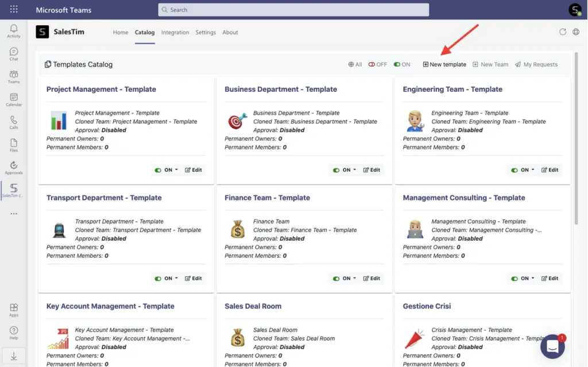
Task: Click the SalesTim logo icon
Action: pos(42,32)
